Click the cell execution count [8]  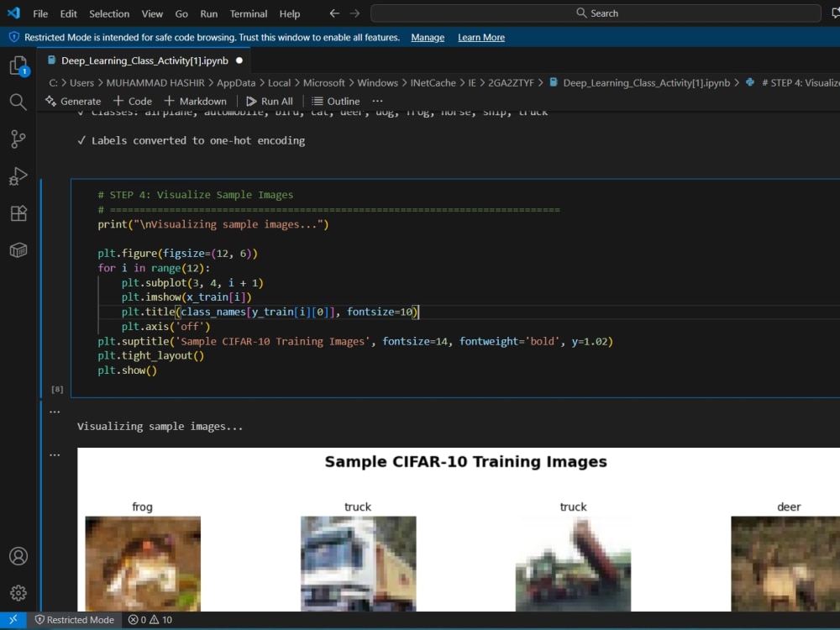57,390
